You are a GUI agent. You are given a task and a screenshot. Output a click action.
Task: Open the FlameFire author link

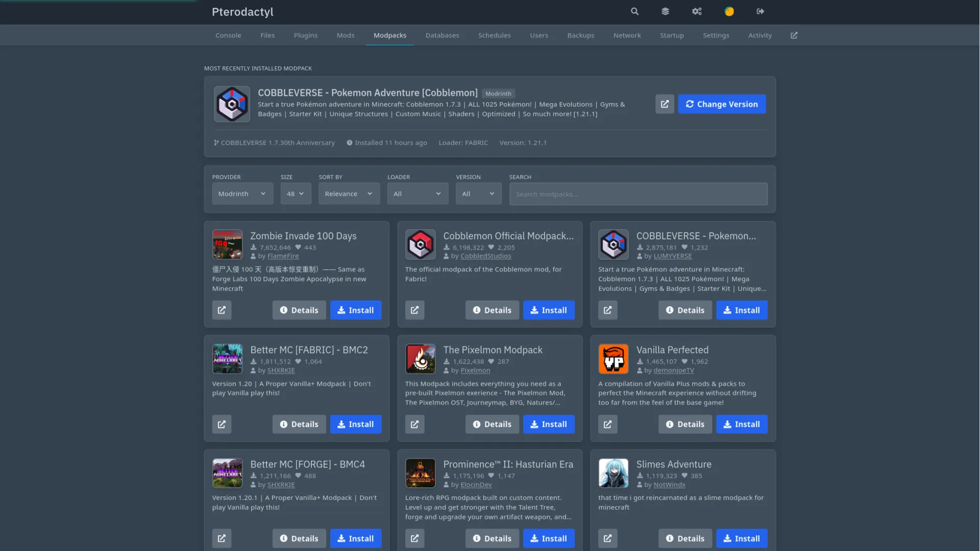pos(283,256)
